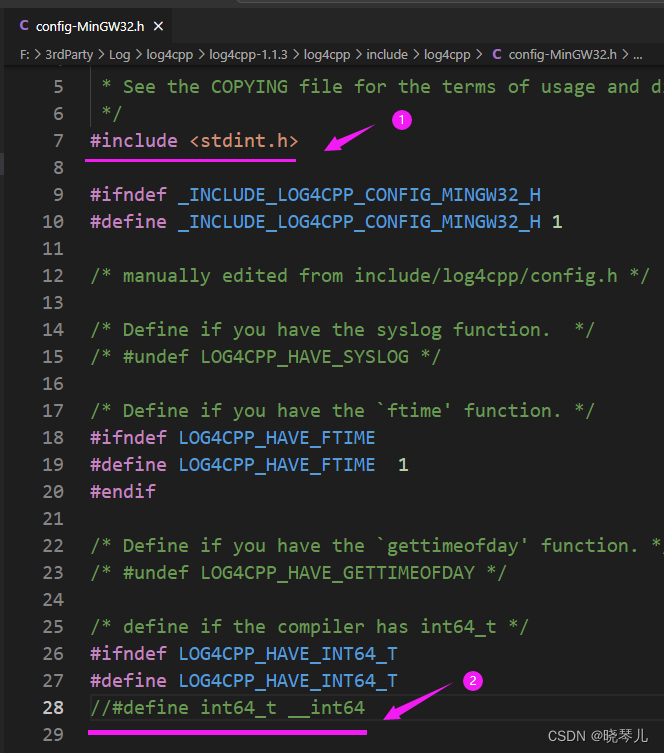Click the comment end */ on line 6
664x753 pixels.
tap(111, 114)
